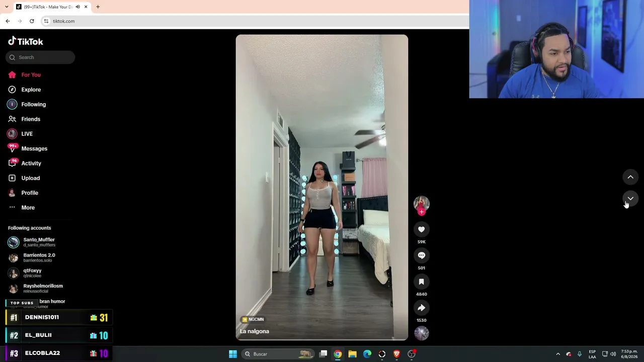Like the video with the heart icon
The image size is (644, 362).
click(x=422, y=229)
